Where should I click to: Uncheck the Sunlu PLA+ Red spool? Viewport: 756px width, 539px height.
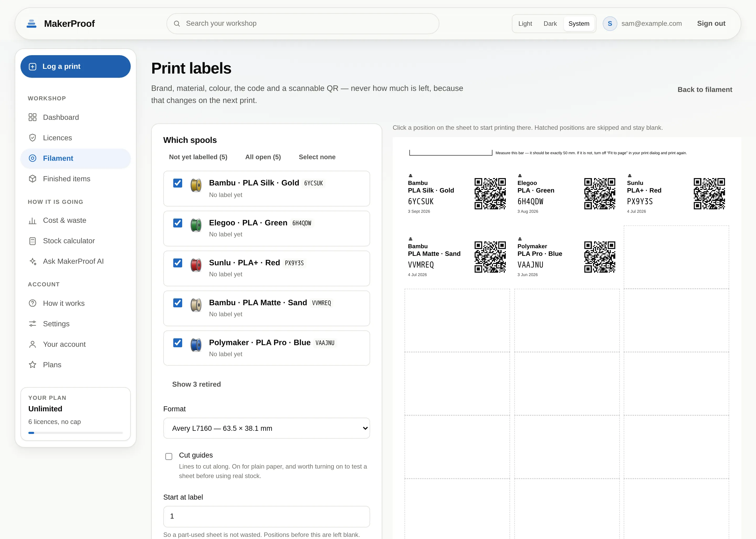178,262
